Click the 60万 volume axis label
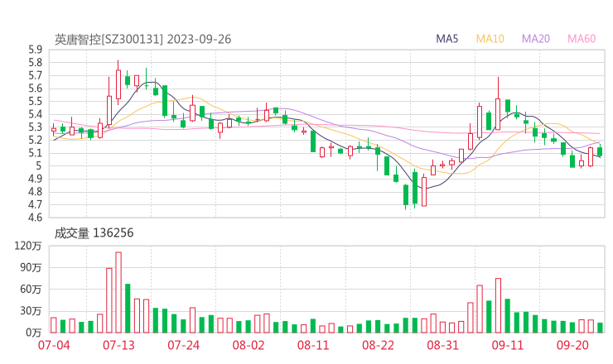 coord(31,290)
